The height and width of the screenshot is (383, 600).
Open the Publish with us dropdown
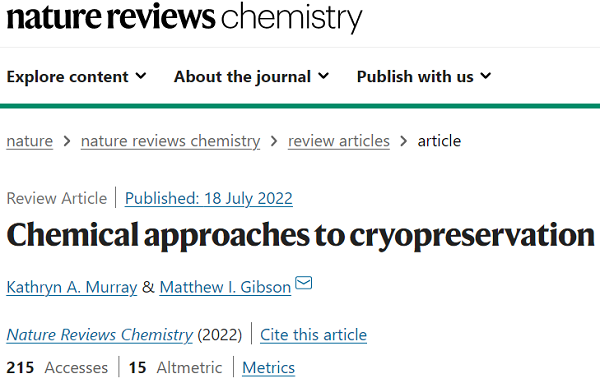[424, 77]
